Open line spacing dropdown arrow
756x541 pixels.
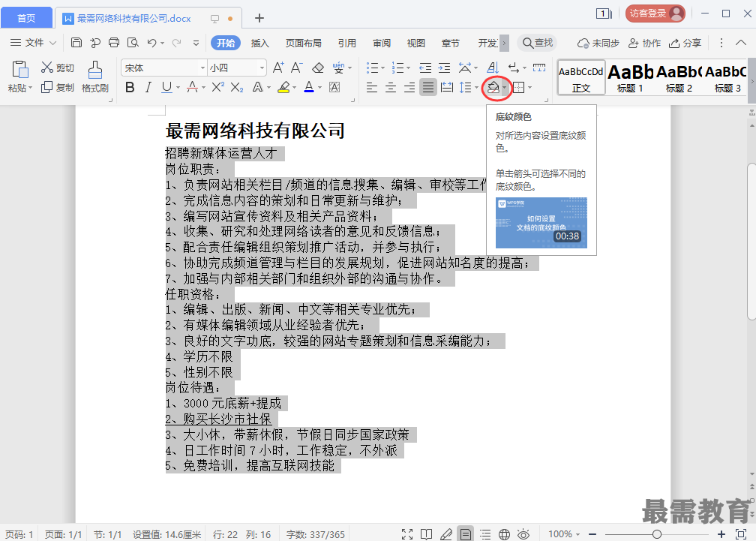[x=476, y=88]
